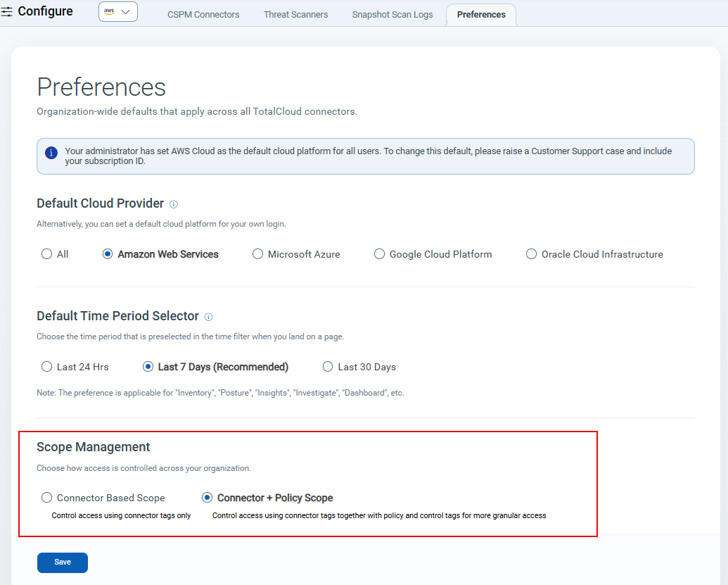
Task: Open the AWS cloud provider dropdown
Action: point(118,12)
